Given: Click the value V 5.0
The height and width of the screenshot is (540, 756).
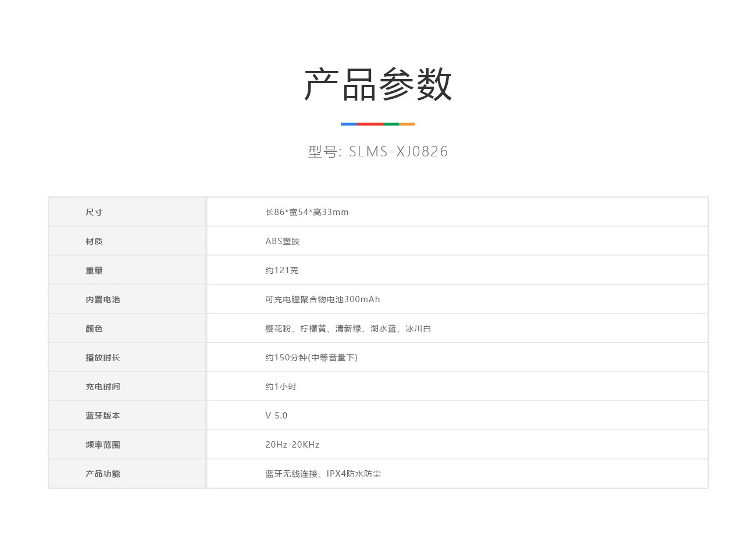Looking at the screenshot, I should coord(276,416).
